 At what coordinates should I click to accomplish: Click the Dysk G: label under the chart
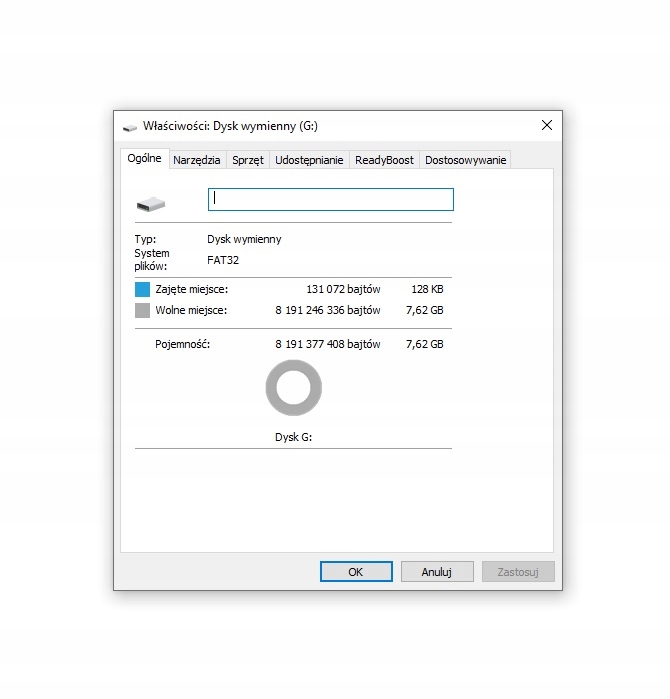tap(293, 437)
